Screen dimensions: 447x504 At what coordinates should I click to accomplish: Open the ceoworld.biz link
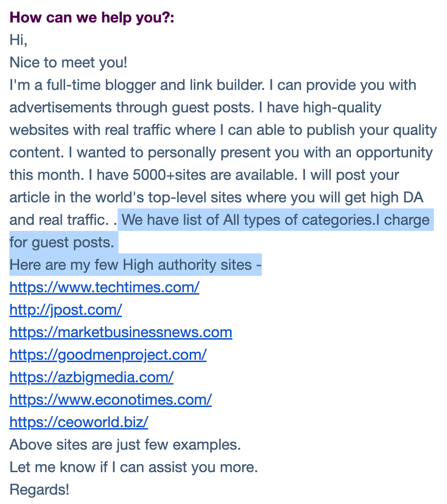point(79,422)
